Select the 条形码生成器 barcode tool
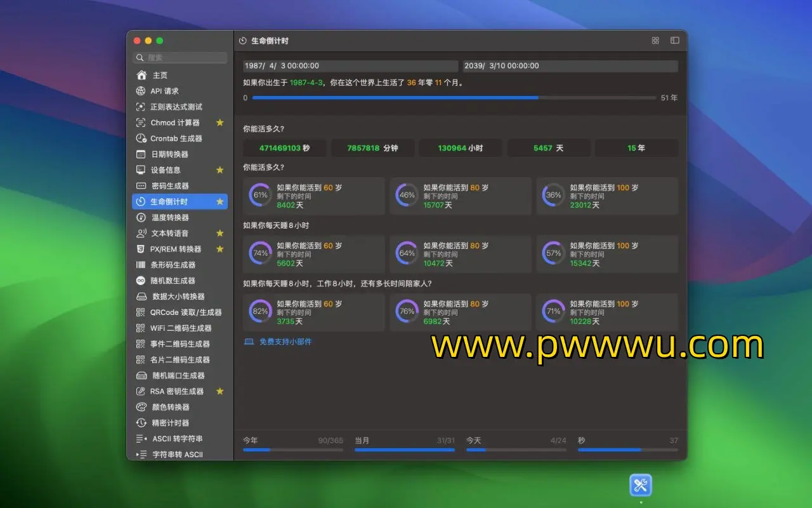This screenshot has width=812, height=508. (173, 265)
